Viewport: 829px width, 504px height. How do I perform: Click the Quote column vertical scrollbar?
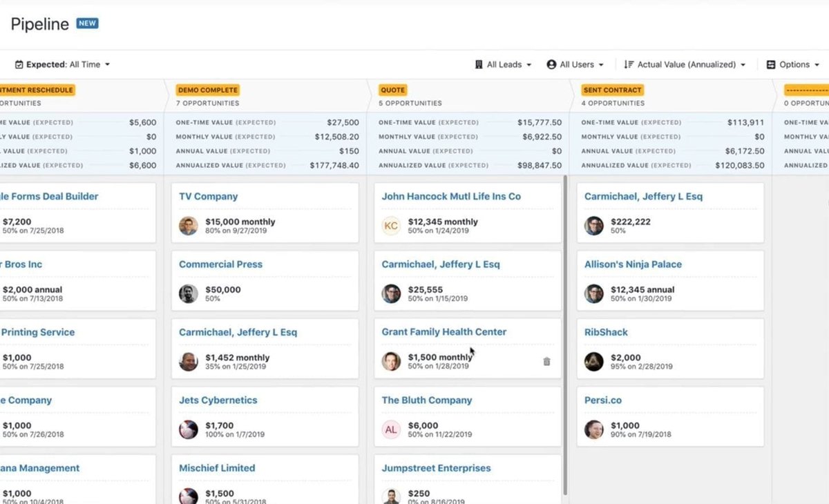click(x=565, y=335)
